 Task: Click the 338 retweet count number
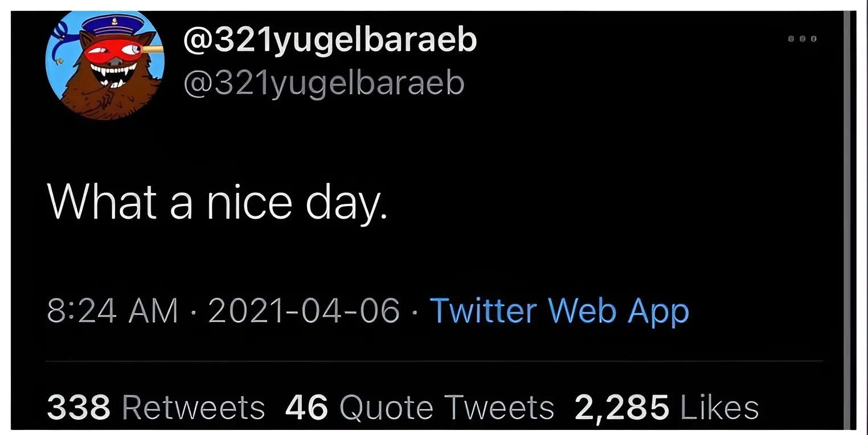pyautogui.click(x=79, y=407)
